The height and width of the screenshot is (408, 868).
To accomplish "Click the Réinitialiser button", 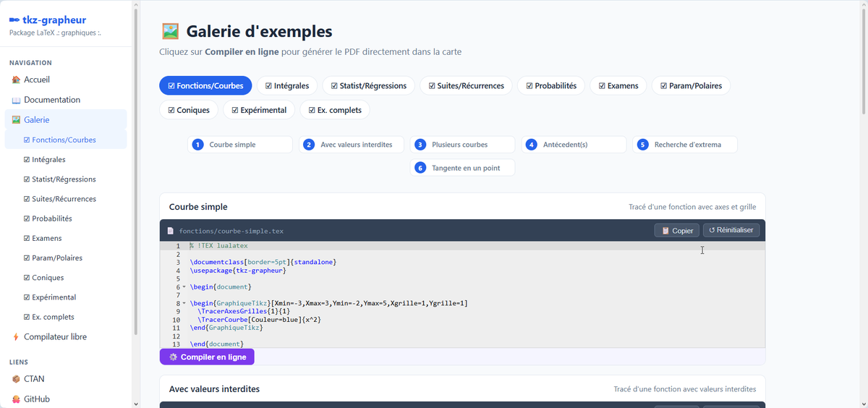I will (731, 230).
